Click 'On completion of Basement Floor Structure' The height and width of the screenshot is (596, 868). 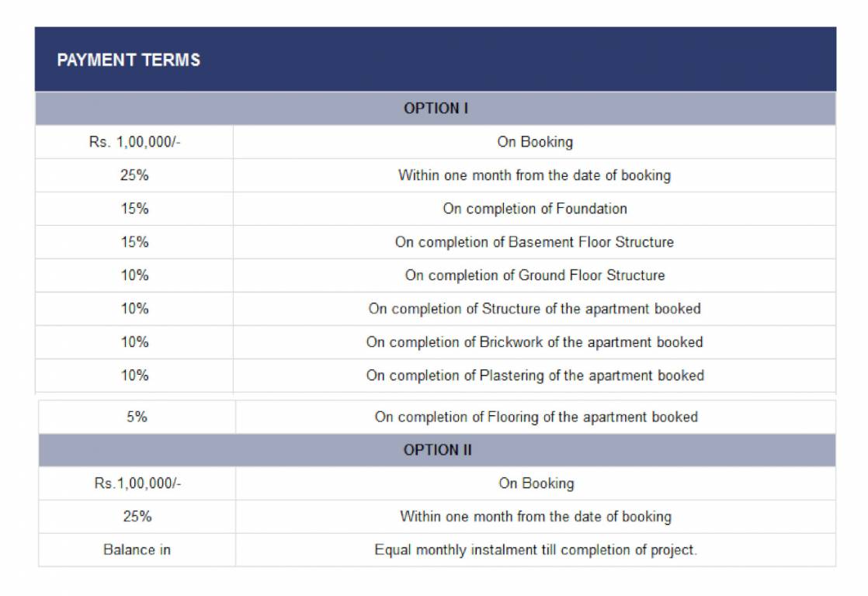(x=534, y=242)
